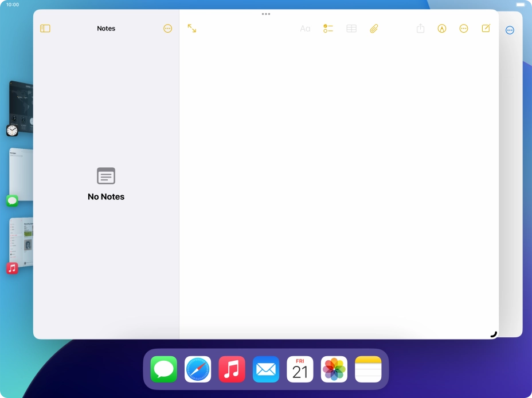The image size is (532, 398).
Task: Attach a file with the paperclip icon
Action: tap(374, 29)
